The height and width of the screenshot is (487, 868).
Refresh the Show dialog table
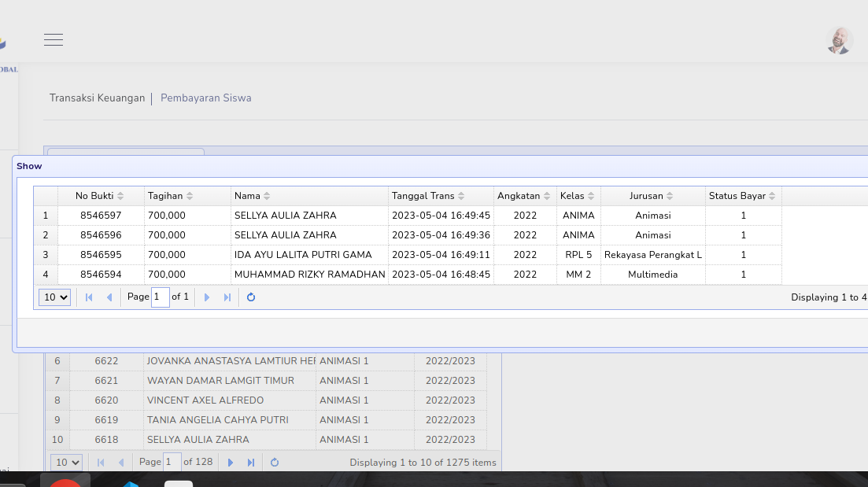[251, 297]
